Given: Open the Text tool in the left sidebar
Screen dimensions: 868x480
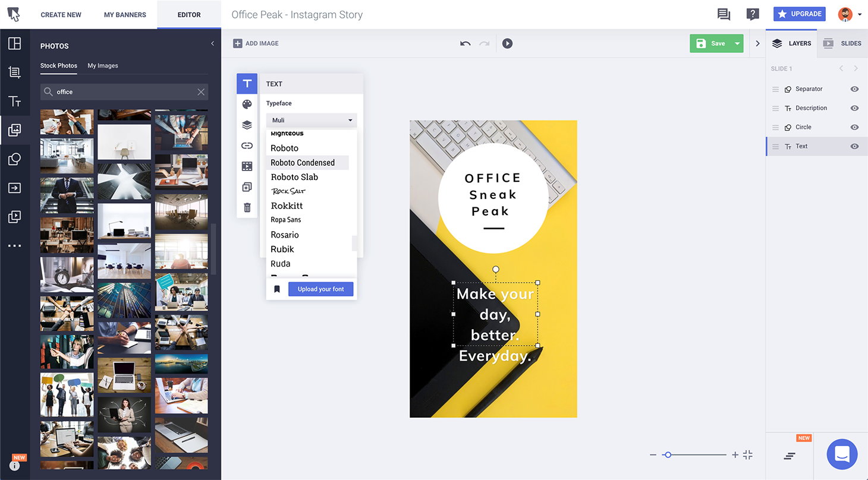Looking at the screenshot, I should (15, 102).
